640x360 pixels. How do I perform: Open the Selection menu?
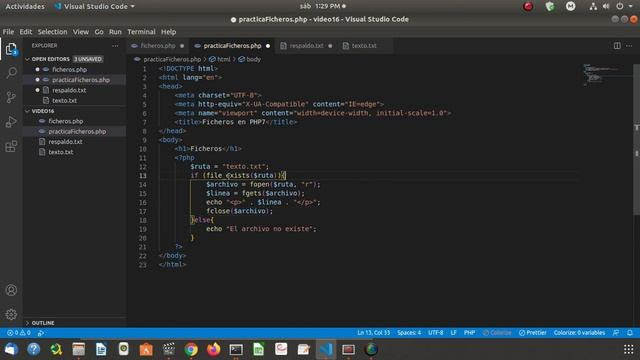pos(52,32)
